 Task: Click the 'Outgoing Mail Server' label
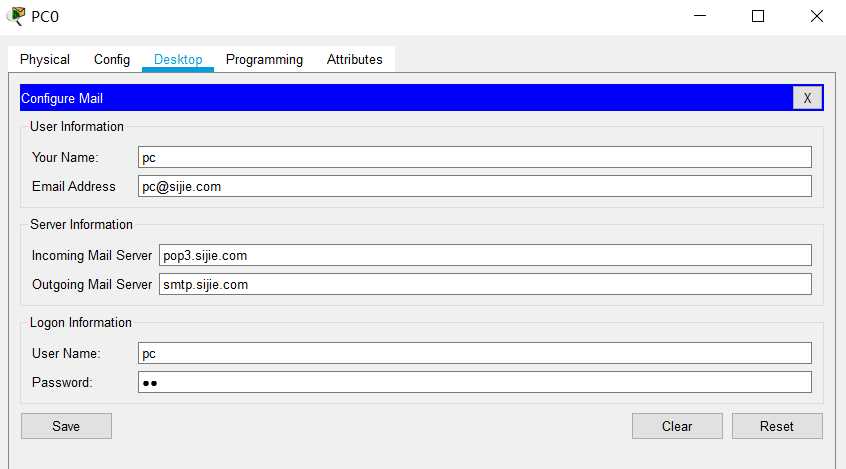pyautogui.click(x=92, y=284)
